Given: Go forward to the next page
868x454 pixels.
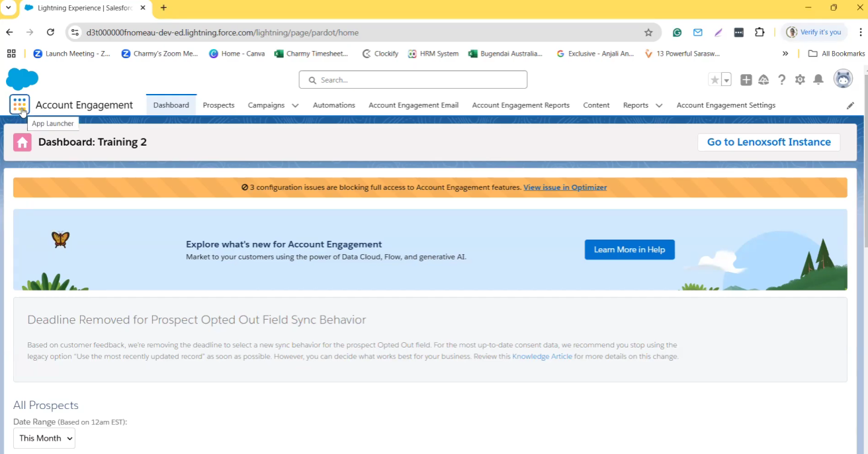Looking at the screenshot, I should click(30, 32).
